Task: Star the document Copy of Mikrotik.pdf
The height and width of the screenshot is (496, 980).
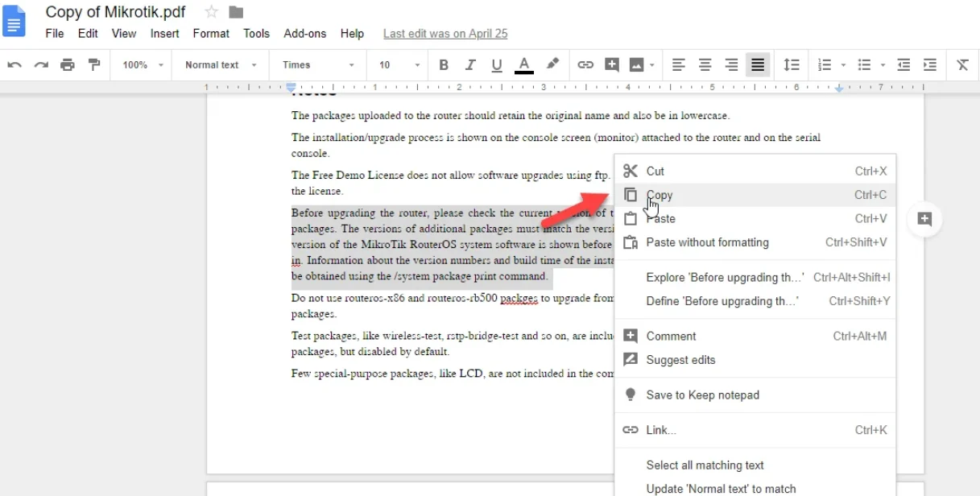Action: [212, 12]
